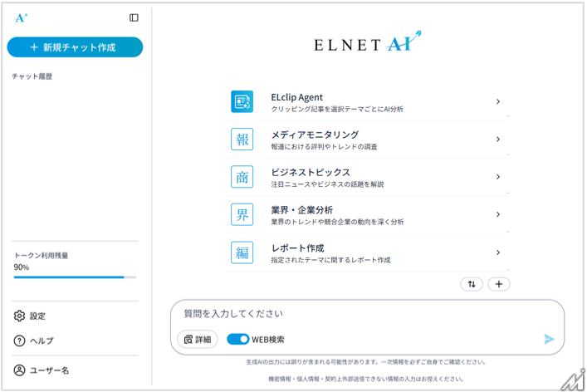The width and height of the screenshot is (587, 392).
Task: Expand ビジネストピックス chevron arrow
Action: click(x=498, y=177)
